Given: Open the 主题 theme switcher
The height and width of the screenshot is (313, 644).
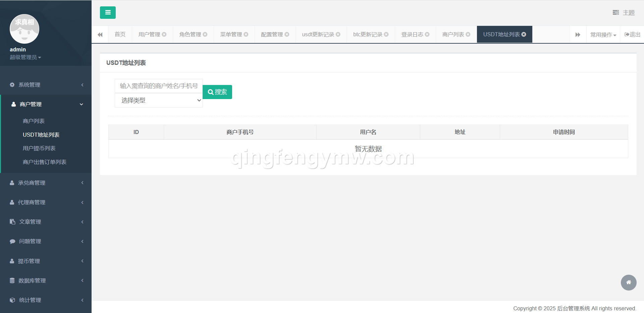Looking at the screenshot, I should point(624,12).
